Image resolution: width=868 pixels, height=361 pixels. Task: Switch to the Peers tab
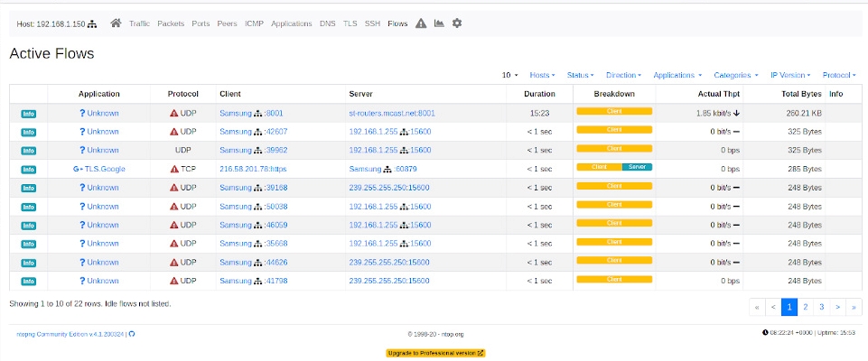point(227,23)
